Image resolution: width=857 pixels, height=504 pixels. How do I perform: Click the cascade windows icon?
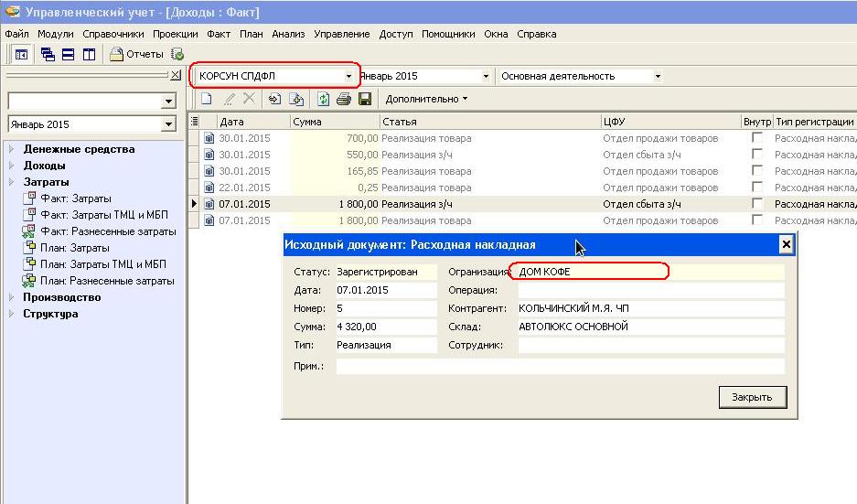point(48,55)
